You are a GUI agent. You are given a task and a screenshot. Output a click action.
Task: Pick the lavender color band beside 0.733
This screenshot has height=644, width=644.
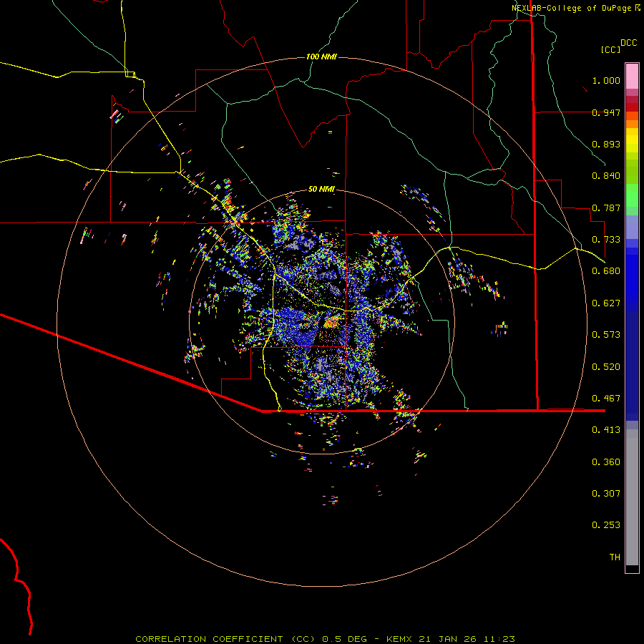[x=632, y=227]
